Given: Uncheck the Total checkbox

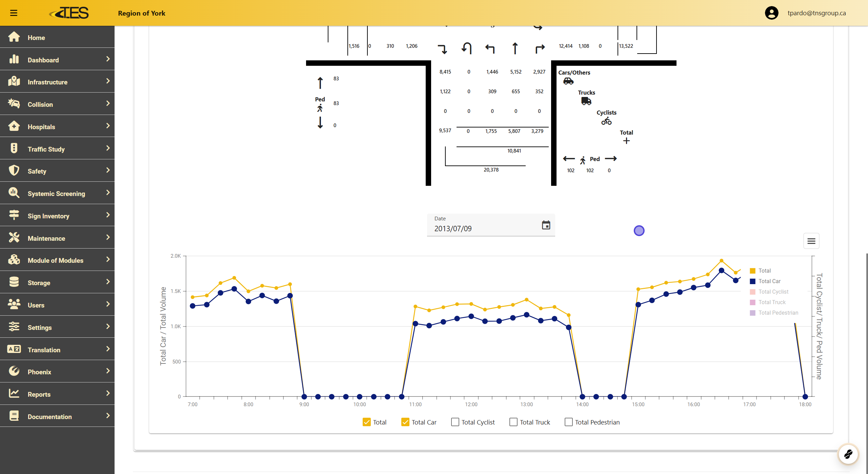Looking at the screenshot, I should coord(366,422).
